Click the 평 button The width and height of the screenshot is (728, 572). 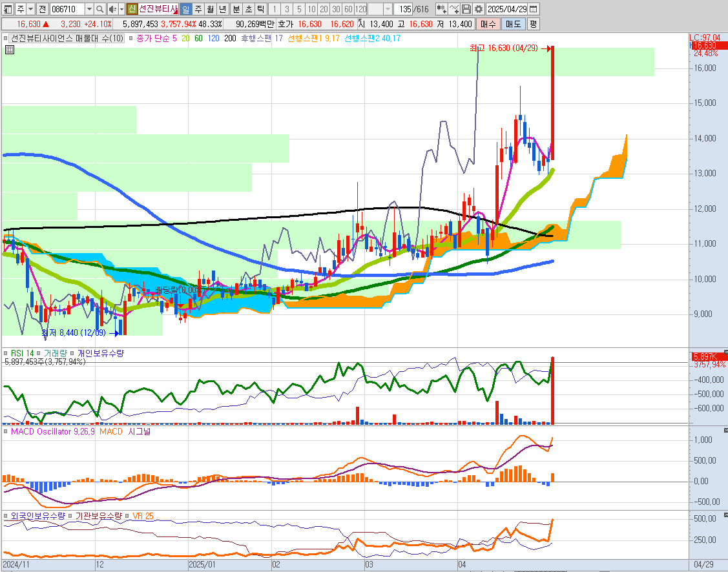pyautogui.click(x=533, y=24)
